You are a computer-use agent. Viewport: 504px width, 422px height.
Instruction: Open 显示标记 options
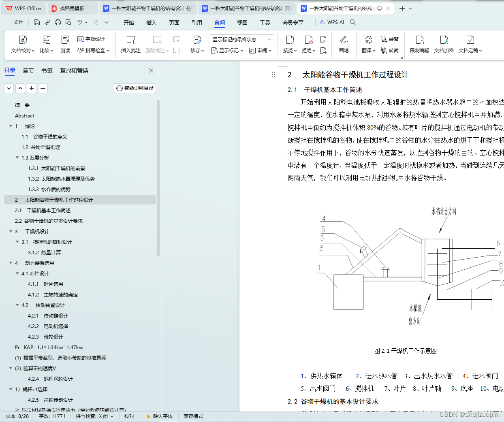pos(227,51)
